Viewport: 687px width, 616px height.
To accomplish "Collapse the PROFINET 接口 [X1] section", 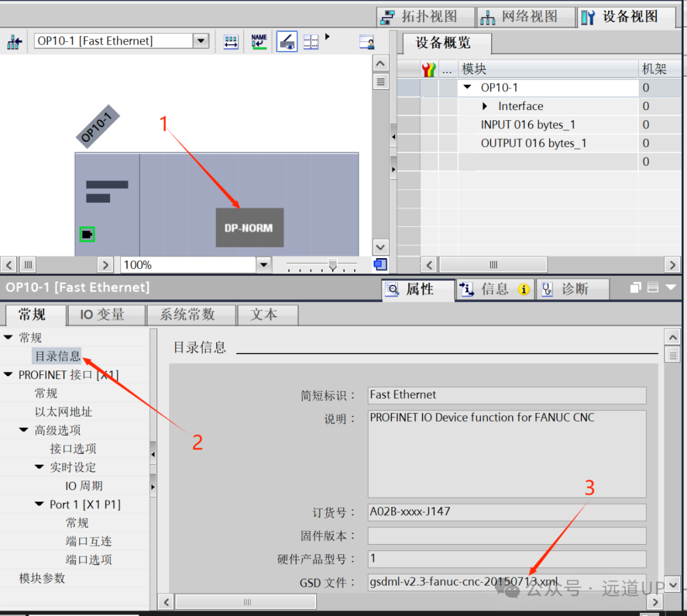I will tap(8, 374).
